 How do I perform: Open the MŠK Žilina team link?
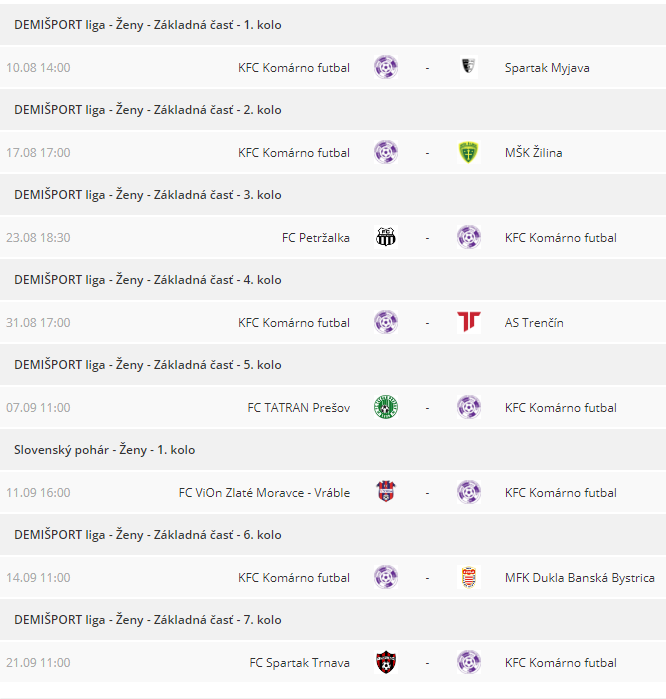pos(533,153)
